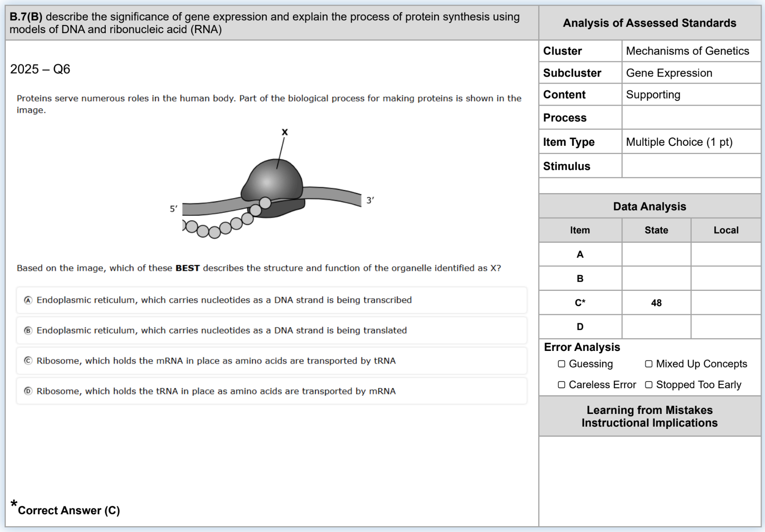
Task: Check the Mixed Up Concepts box
Action: 648,364
